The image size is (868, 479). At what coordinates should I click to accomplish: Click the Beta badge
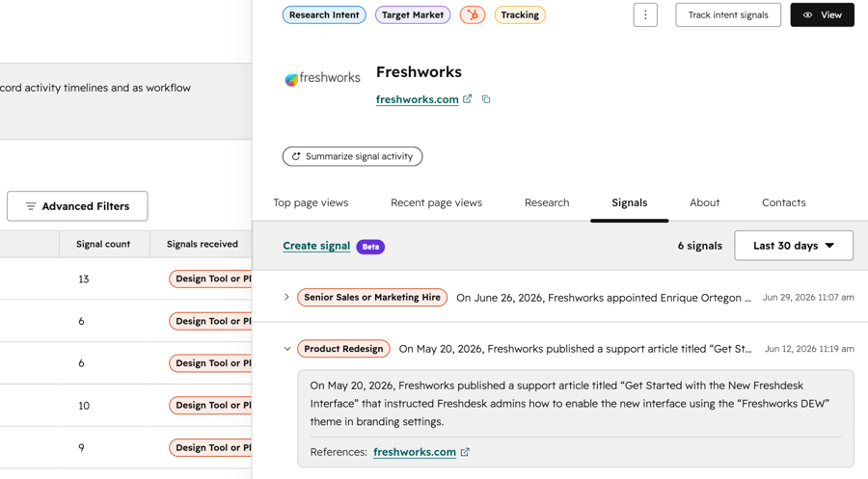pyautogui.click(x=371, y=247)
